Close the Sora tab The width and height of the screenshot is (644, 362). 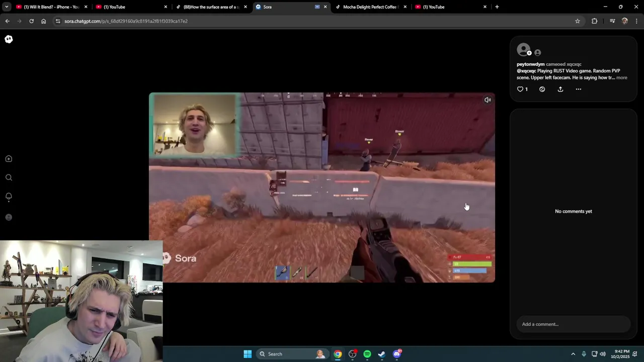[x=325, y=7]
